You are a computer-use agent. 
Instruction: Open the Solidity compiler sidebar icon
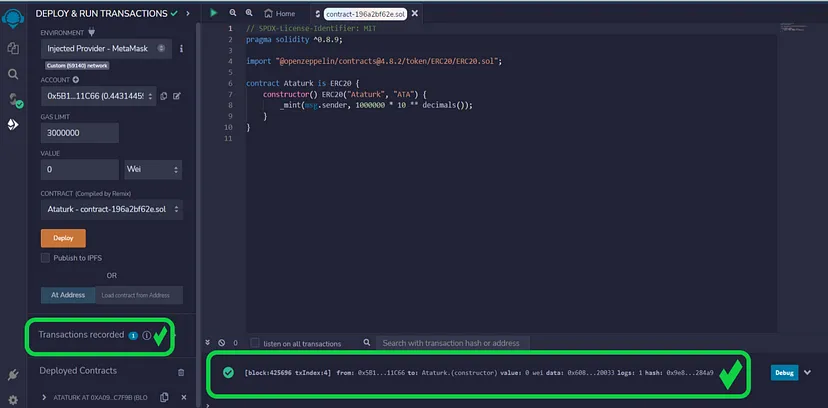click(13, 99)
